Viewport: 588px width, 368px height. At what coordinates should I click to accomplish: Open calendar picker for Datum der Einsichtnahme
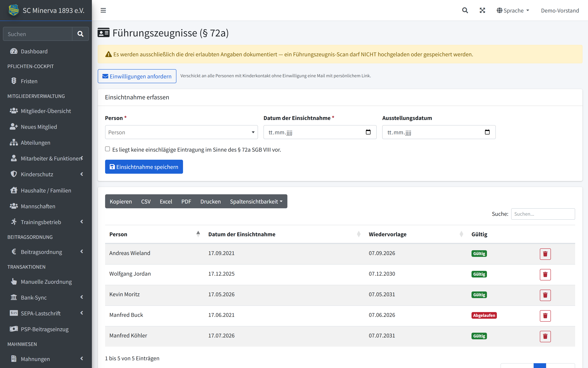tap(368, 132)
